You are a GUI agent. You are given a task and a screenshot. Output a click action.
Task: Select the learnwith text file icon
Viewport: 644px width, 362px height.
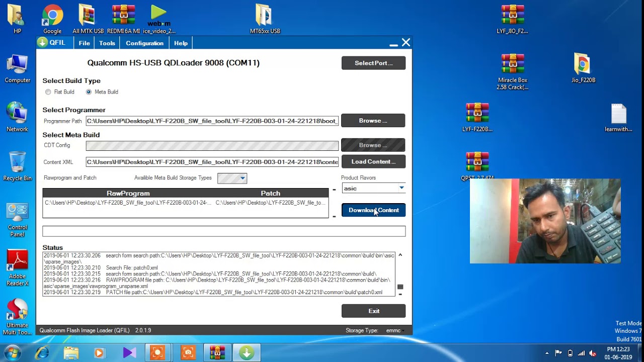click(618, 117)
